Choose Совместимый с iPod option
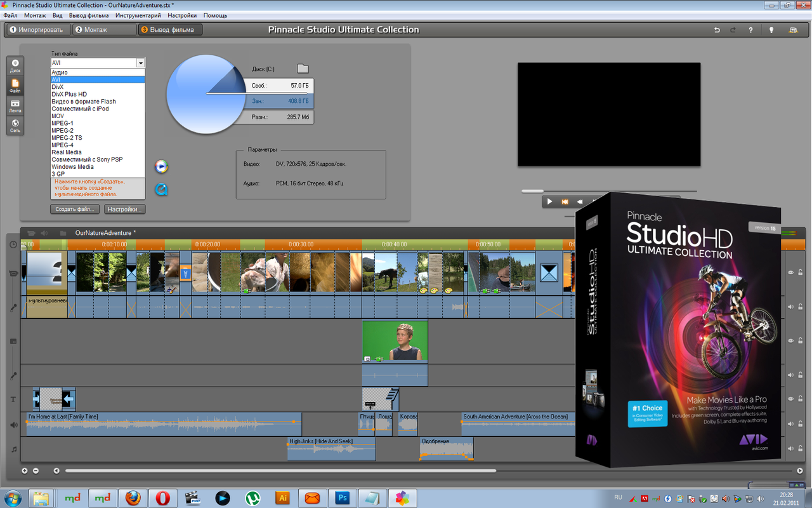The height and width of the screenshot is (508, 812). click(x=98, y=109)
